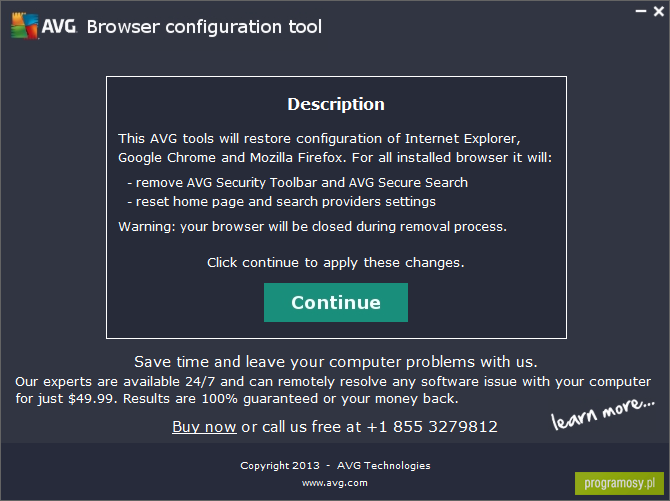The width and height of the screenshot is (670, 501).
Task: Open the Buy now link
Action: (204, 427)
